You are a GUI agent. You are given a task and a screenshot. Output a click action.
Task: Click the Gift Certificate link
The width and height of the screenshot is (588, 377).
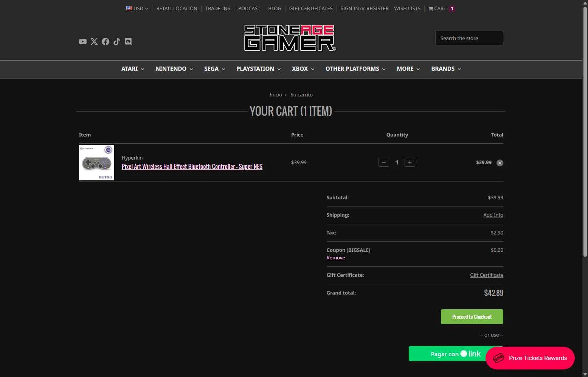pos(487,275)
